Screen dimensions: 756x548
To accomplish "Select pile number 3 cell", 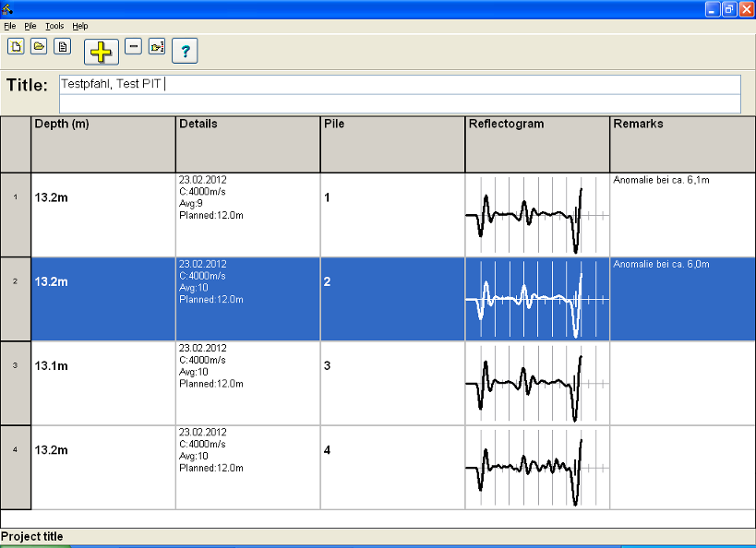I will tap(392, 383).
